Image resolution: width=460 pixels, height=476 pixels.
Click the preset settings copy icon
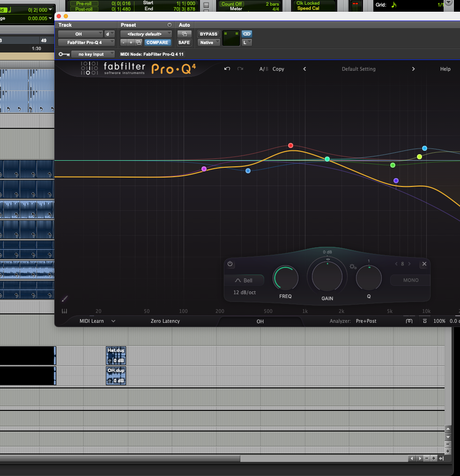tap(139, 43)
